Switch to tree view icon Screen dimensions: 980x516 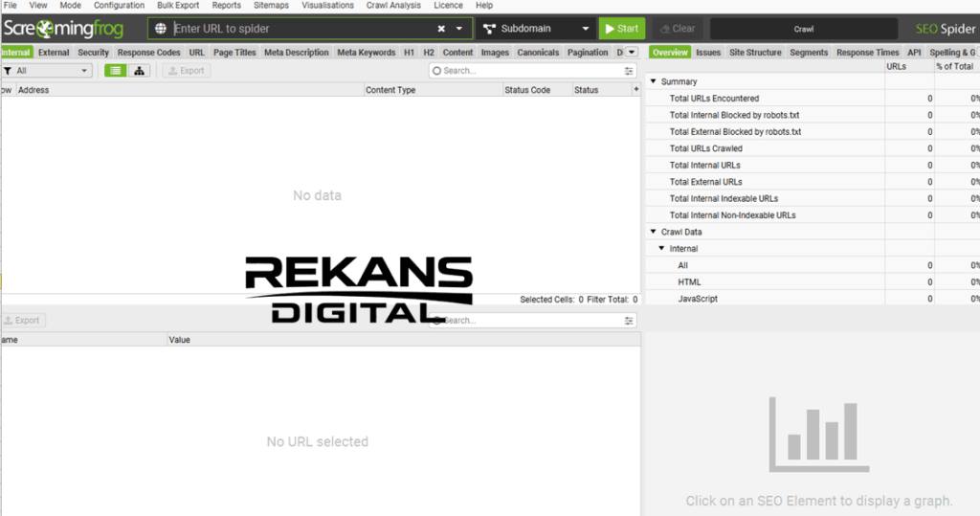pyautogui.click(x=139, y=71)
